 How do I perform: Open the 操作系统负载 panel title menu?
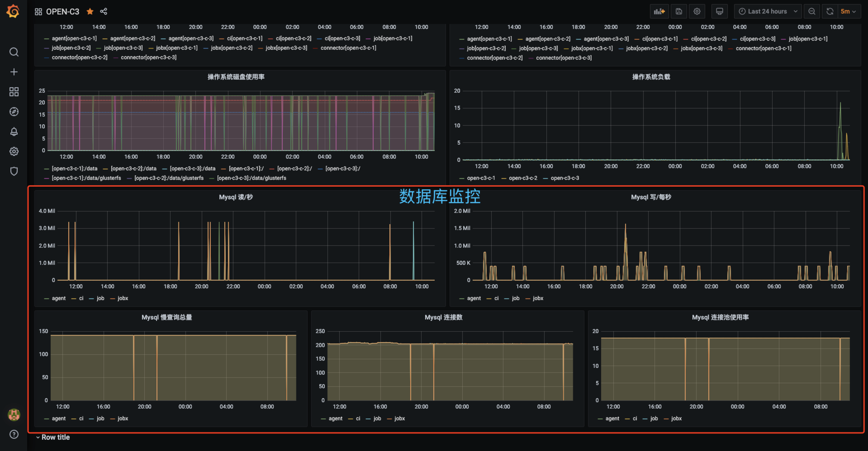point(651,77)
